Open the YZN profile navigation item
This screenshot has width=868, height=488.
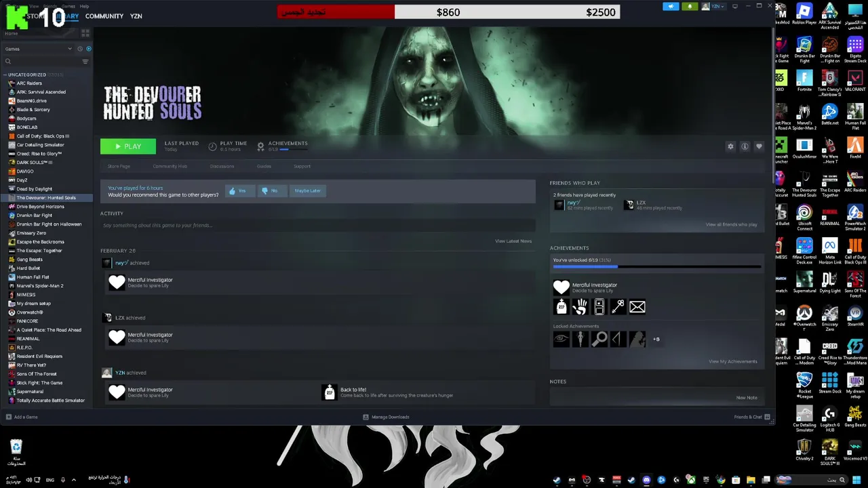pos(136,16)
